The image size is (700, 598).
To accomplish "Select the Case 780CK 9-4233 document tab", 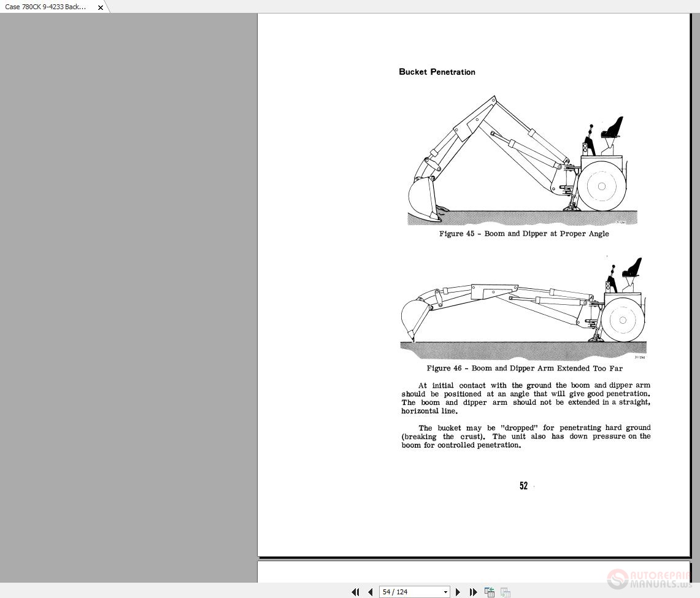I will coord(46,7).
